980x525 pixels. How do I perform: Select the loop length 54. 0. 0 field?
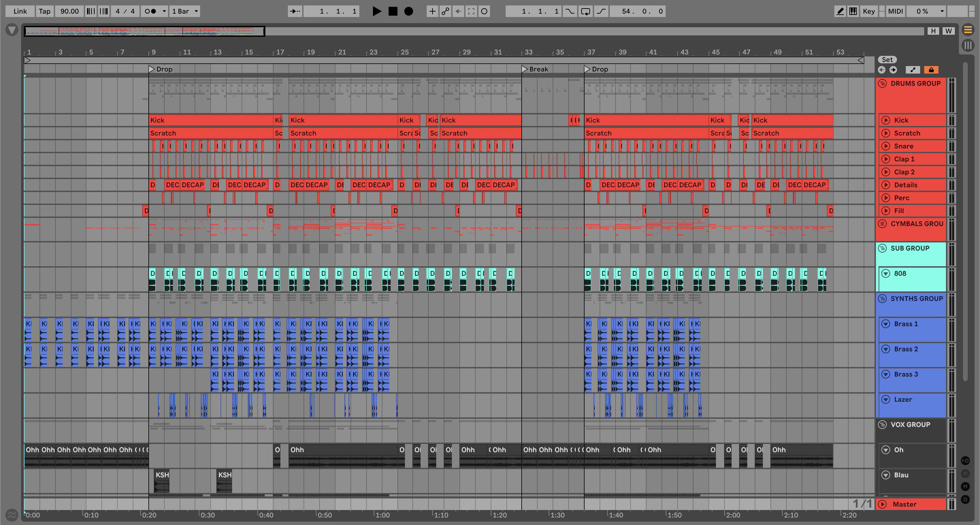pos(638,12)
